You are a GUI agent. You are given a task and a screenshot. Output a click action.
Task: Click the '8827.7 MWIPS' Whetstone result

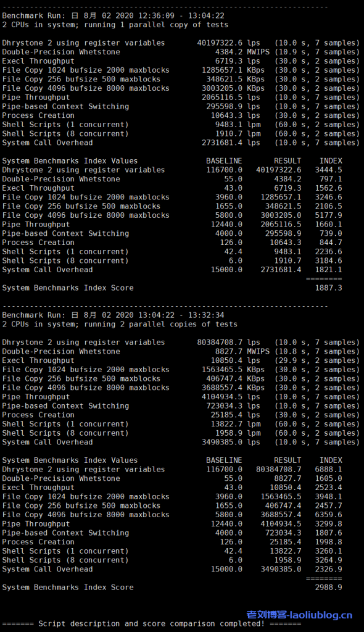242,351
